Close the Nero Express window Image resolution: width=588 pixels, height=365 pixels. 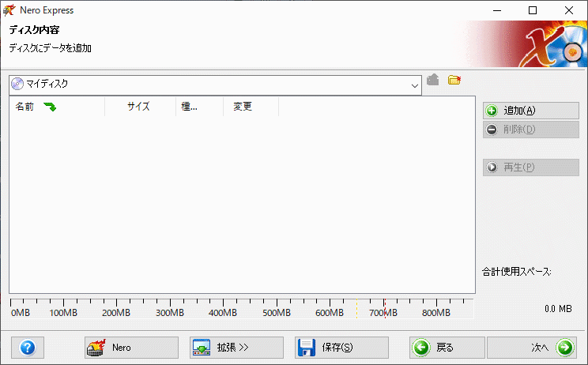(x=569, y=10)
